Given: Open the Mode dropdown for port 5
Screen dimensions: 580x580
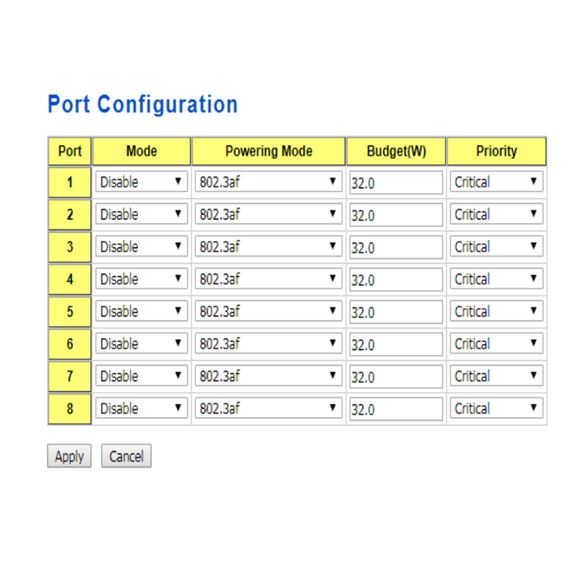Looking at the screenshot, I should pyautogui.click(x=141, y=311).
